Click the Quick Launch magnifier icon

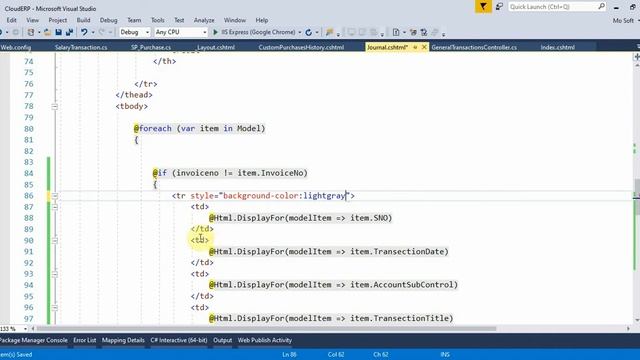pos(602,7)
